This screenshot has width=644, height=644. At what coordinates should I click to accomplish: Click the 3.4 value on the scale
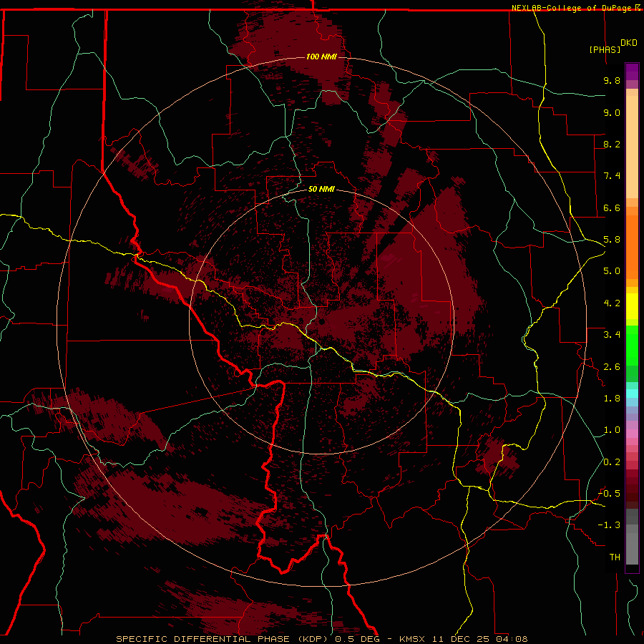(x=612, y=335)
